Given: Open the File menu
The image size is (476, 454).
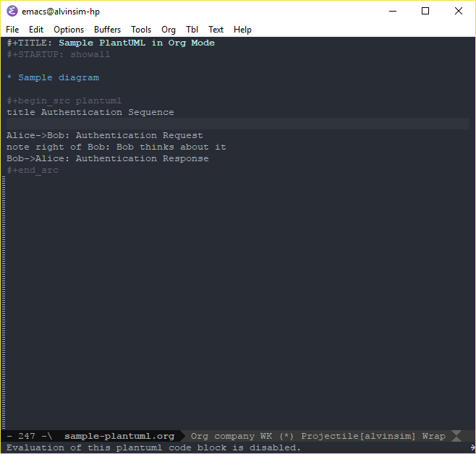Looking at the screenshot, I should [x=12, y=30].
